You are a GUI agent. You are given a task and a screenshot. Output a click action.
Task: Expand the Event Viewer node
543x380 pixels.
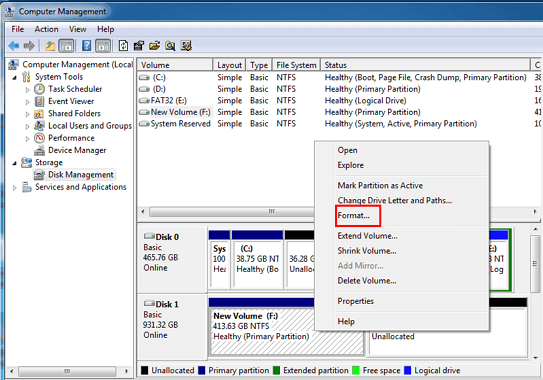click(x=27, y=102)
